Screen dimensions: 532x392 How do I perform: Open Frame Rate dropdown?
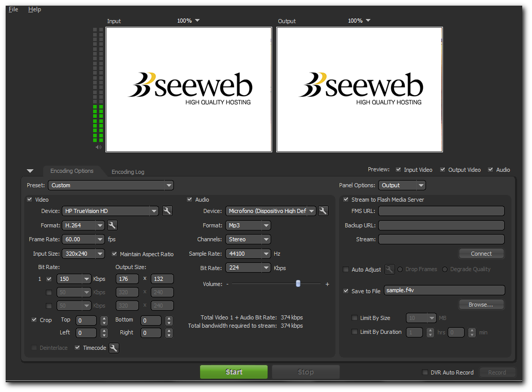coord(83,239)
